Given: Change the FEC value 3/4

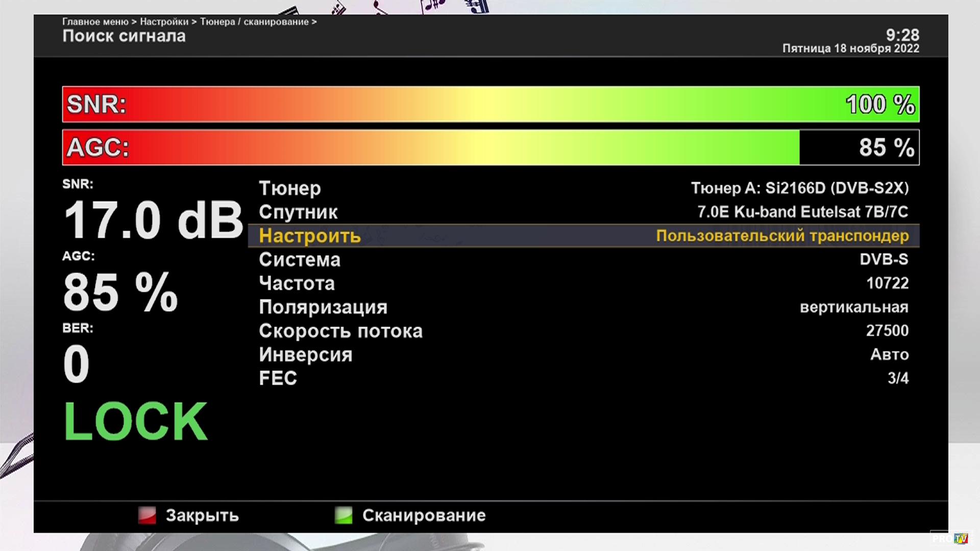Looking at the screenshot, I should click(898, 378).
